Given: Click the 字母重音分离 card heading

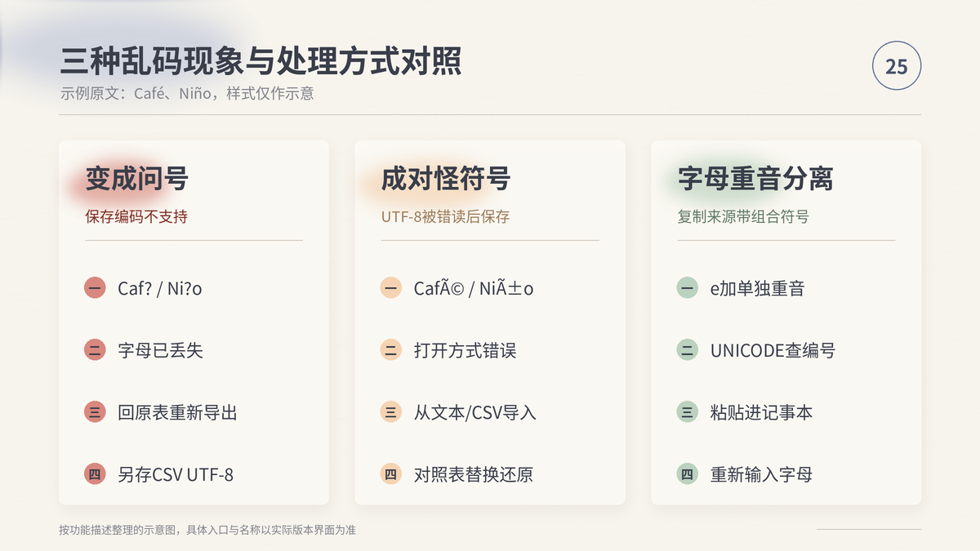Looking at the screenshot, I should (x=755, y=179).
